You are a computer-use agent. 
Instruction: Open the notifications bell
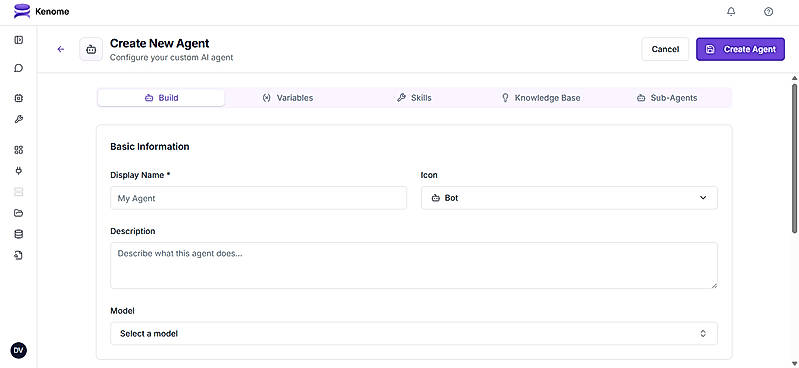click(731, 12)
